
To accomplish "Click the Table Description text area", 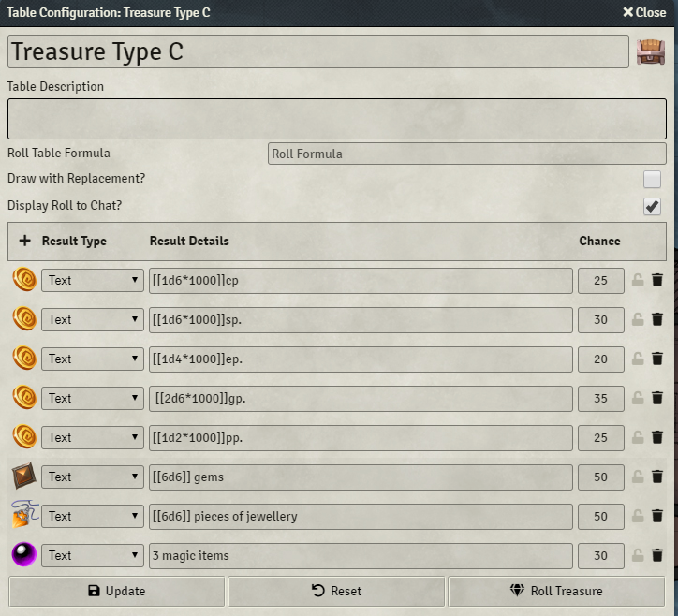I will coord(339,119).
